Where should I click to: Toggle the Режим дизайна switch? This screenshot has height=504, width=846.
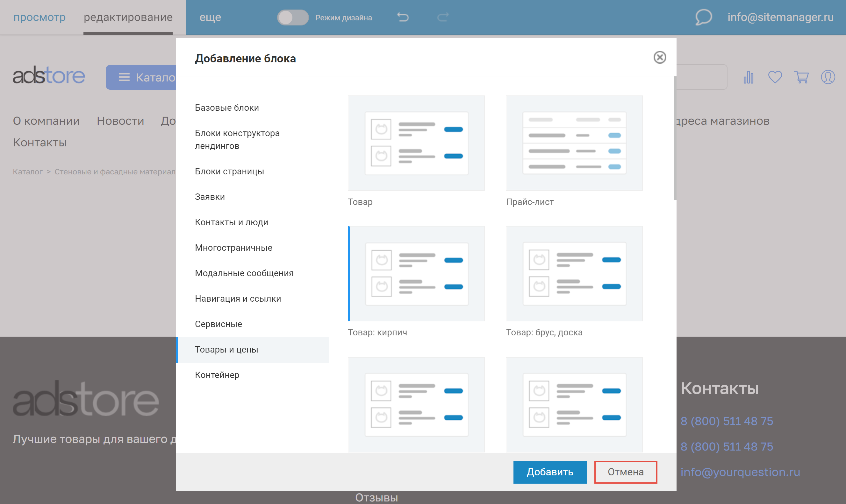(x=293, y=17)
